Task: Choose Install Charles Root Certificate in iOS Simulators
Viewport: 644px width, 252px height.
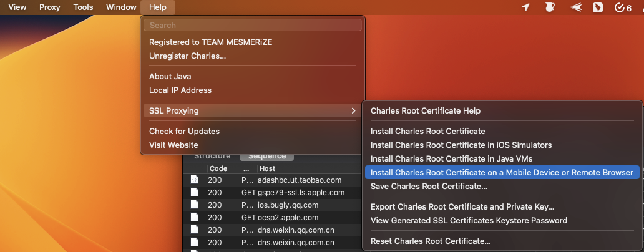Action: [461, 145]
